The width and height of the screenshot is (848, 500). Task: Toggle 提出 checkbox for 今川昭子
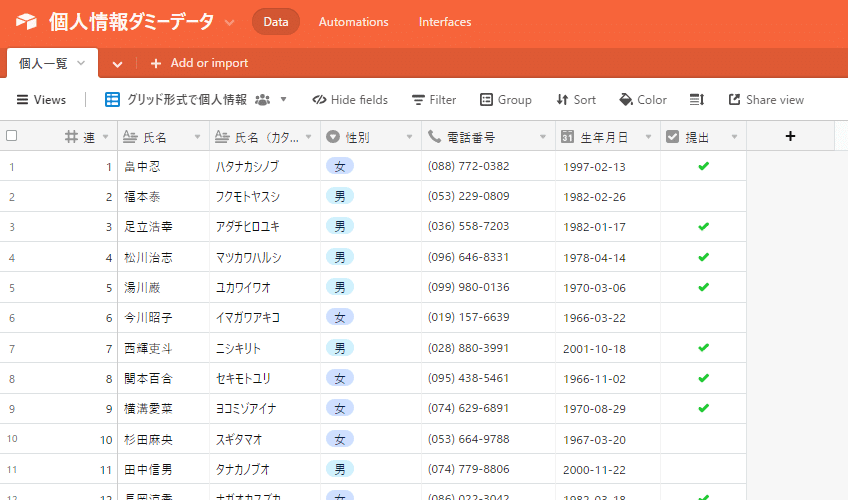[703, 317]
